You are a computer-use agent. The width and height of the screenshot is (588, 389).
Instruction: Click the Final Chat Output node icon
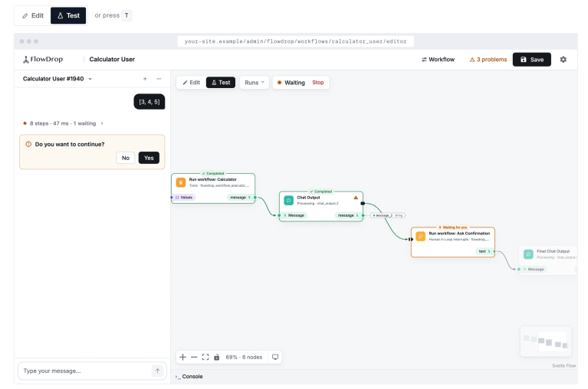[528, 254]
